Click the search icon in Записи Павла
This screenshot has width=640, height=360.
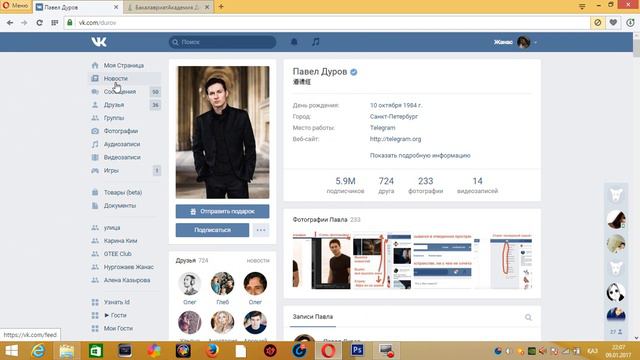click(528, 317)
